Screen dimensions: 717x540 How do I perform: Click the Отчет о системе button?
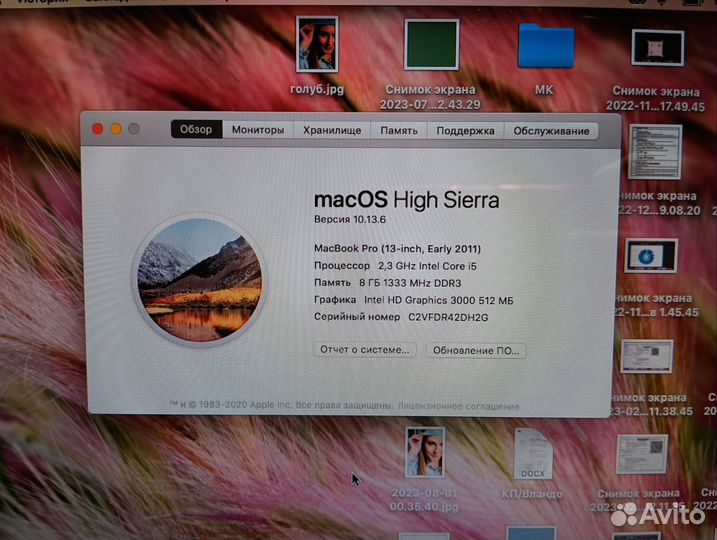click(x=364, y=350)
